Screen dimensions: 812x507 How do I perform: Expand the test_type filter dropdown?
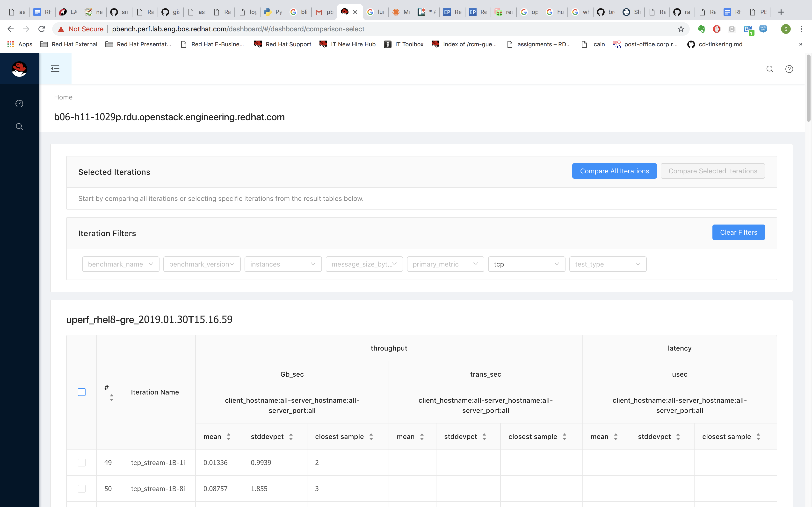point(607,264)
